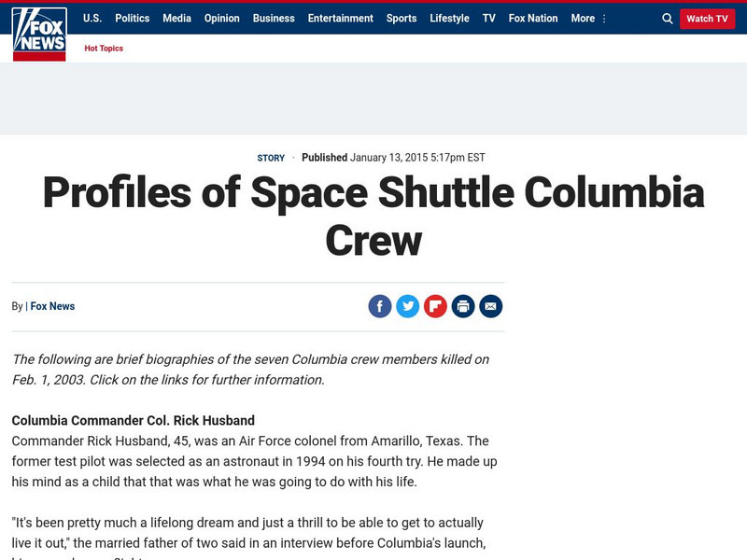Open the Lifestyle section
This screenshot has height=560, width=747.
[450, 19]
